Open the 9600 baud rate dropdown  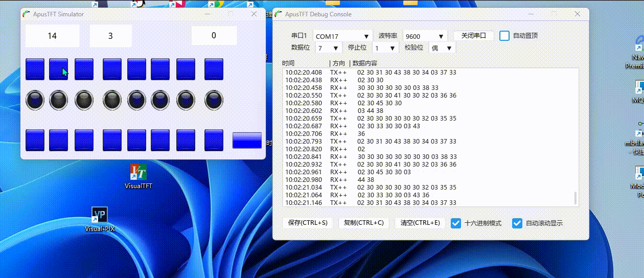[425, 36]
